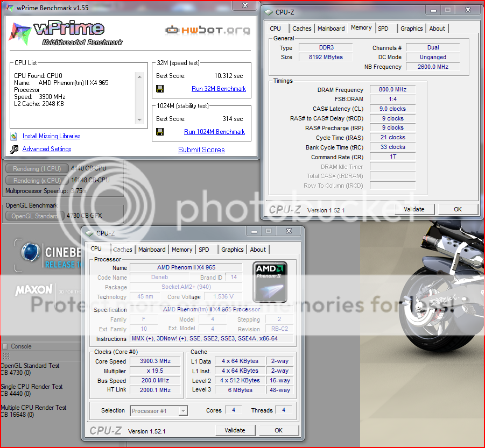
Task: Open Mainboard tab in lower CPU-Z window
Action: click(x=152, y=250)
